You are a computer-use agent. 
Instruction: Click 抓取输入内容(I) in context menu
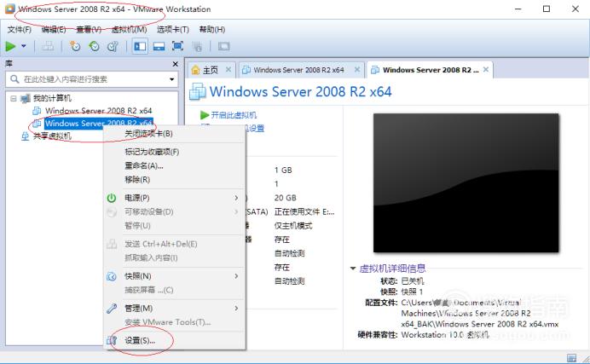click(175, 258)
